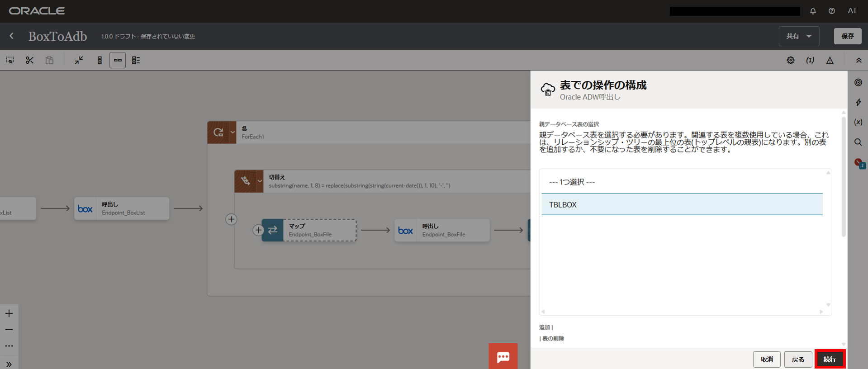
Task: Activate the multi-select marquee tool
Action: [x=10, y=60]
